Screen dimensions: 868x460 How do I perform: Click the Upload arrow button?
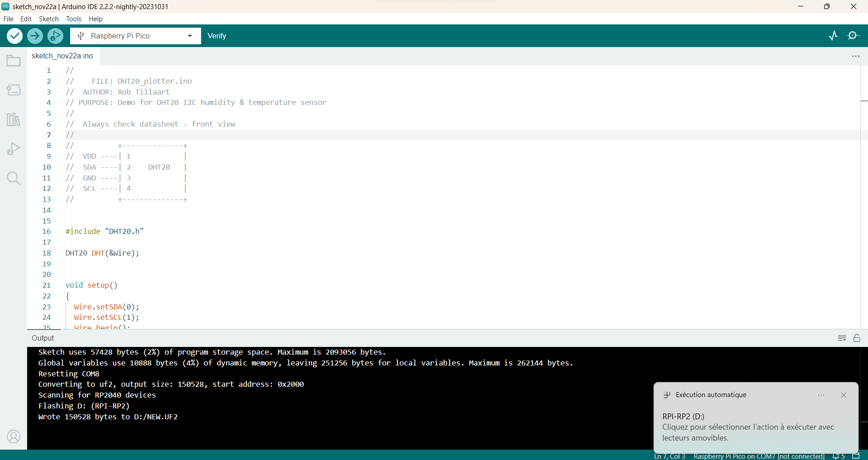click(35, 36)
